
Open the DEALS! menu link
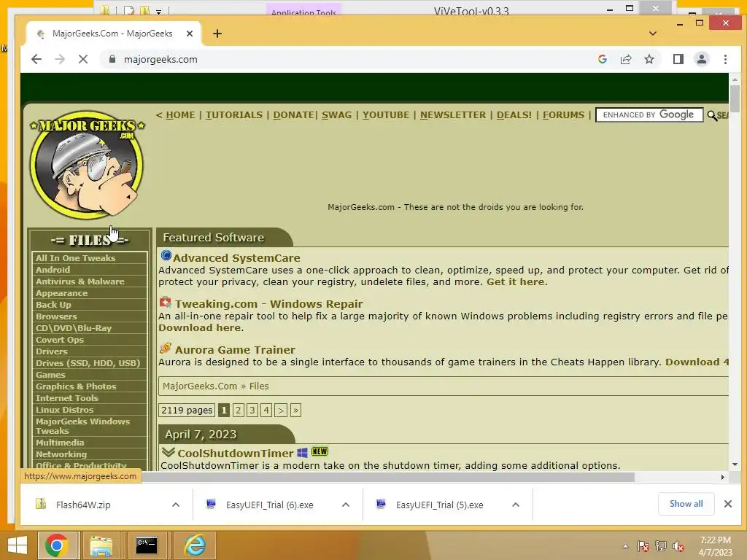[514, 114]
